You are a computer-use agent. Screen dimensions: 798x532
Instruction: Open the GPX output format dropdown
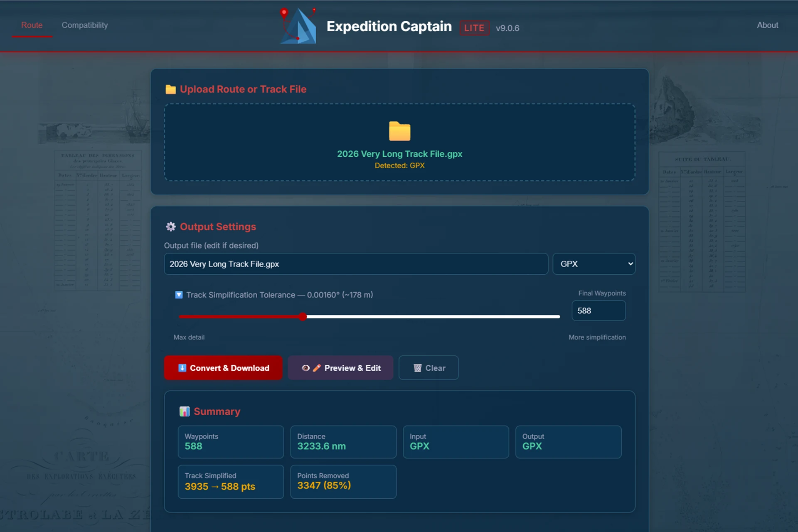coord(594,264)
